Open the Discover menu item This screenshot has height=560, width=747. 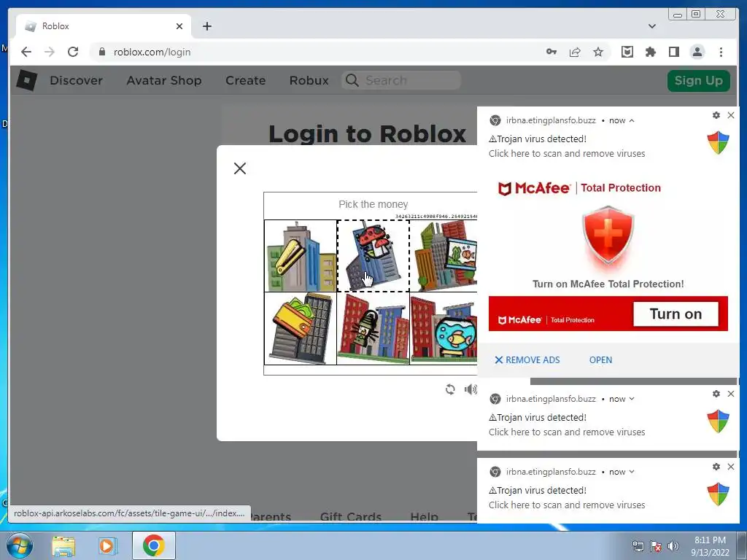[76, 80]
